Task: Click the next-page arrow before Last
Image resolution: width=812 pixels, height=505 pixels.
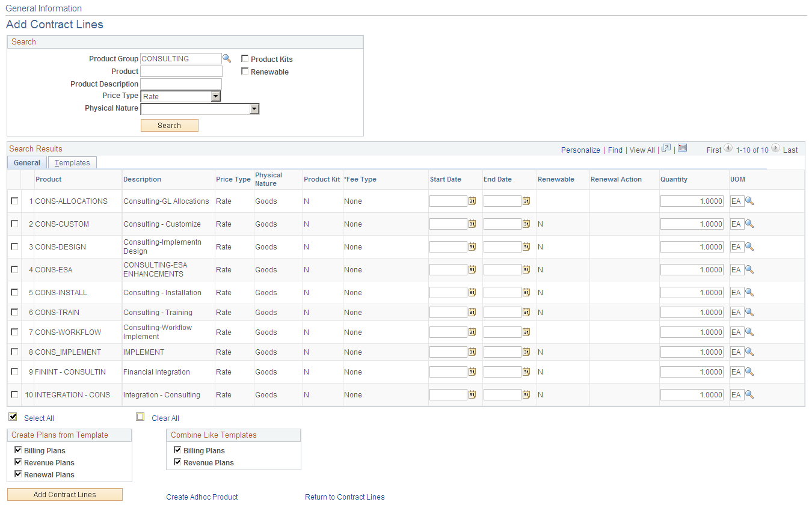Action: click(x=775, y=148)
